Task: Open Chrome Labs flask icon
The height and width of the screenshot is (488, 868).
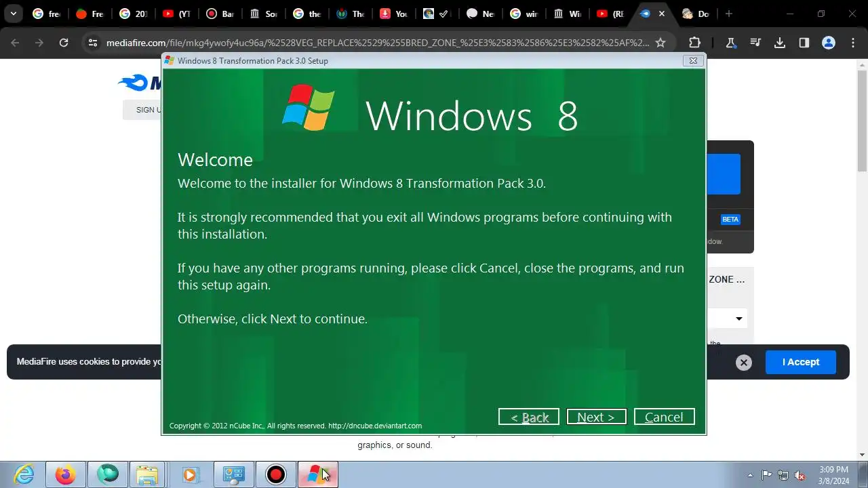Action: (x=731, y=43)
